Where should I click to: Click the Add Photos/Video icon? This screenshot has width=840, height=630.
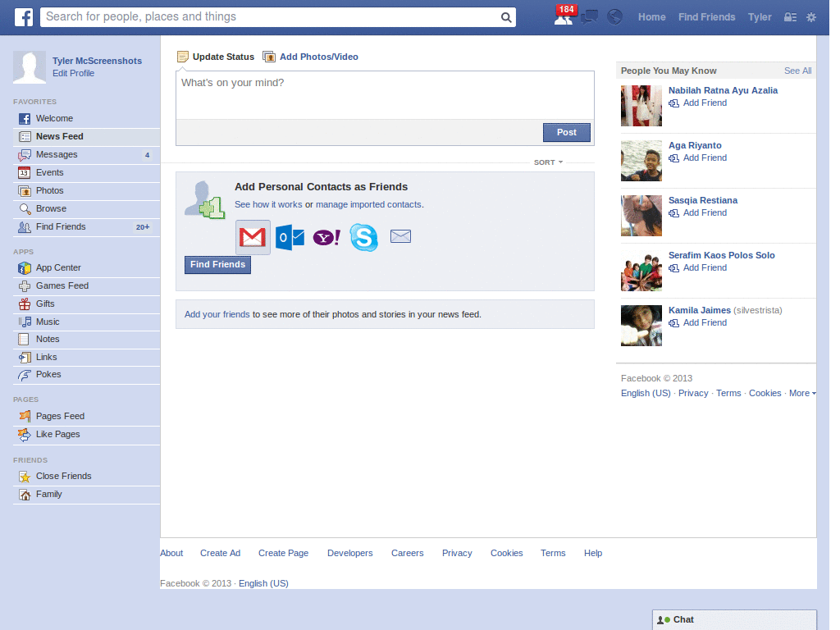coord(269,57)
